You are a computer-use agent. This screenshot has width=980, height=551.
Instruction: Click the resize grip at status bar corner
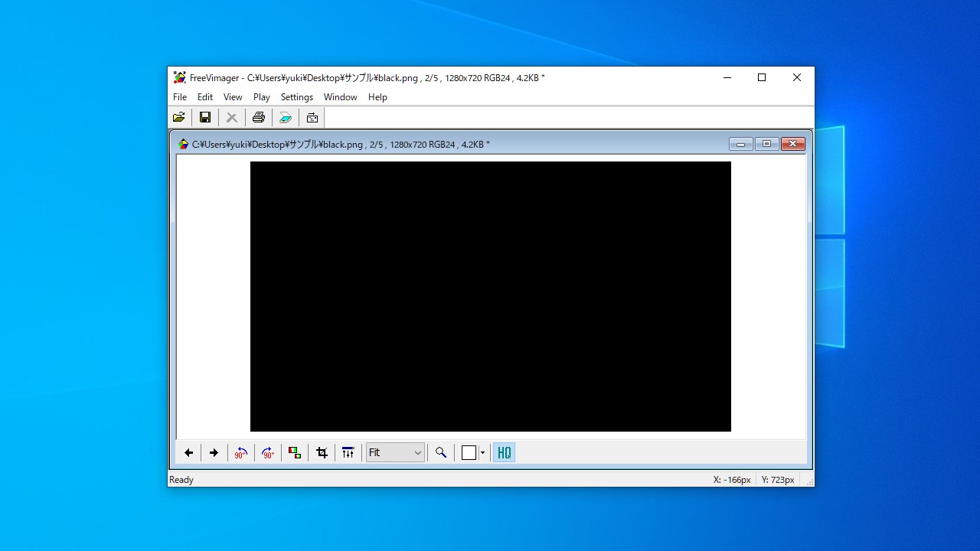(809, 481)
